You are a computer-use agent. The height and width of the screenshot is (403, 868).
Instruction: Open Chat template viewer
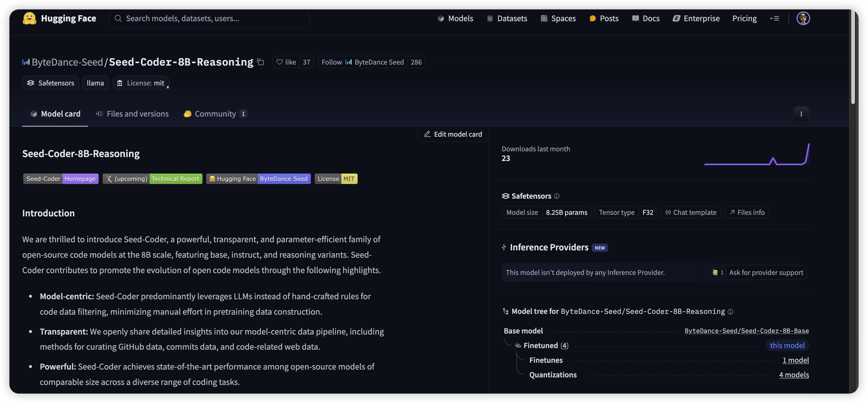[x=690, y=212]
